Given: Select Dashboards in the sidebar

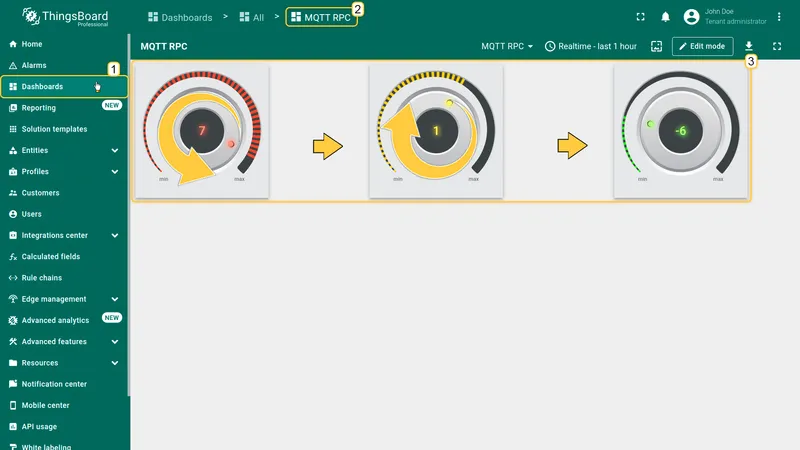Looking at the screenshot, I should (x=64, y=87).
